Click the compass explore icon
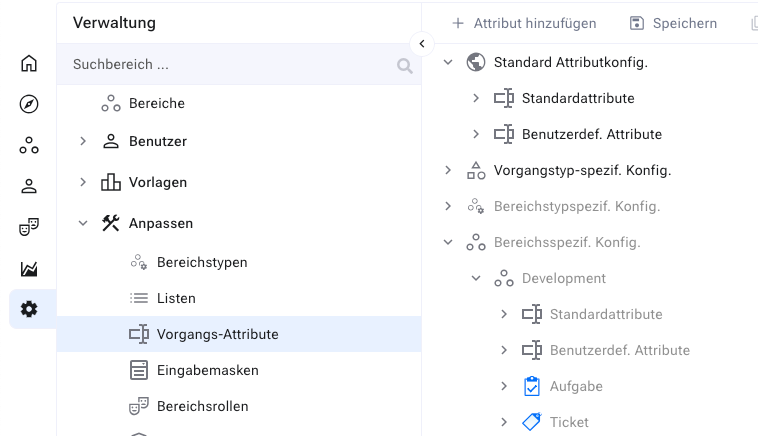 point(29,105)
